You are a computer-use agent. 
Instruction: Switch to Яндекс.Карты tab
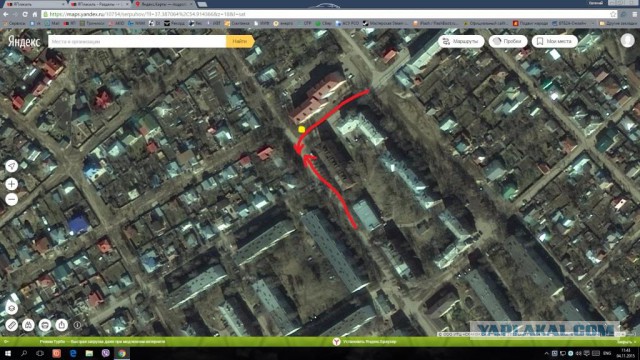pos(163,4)
